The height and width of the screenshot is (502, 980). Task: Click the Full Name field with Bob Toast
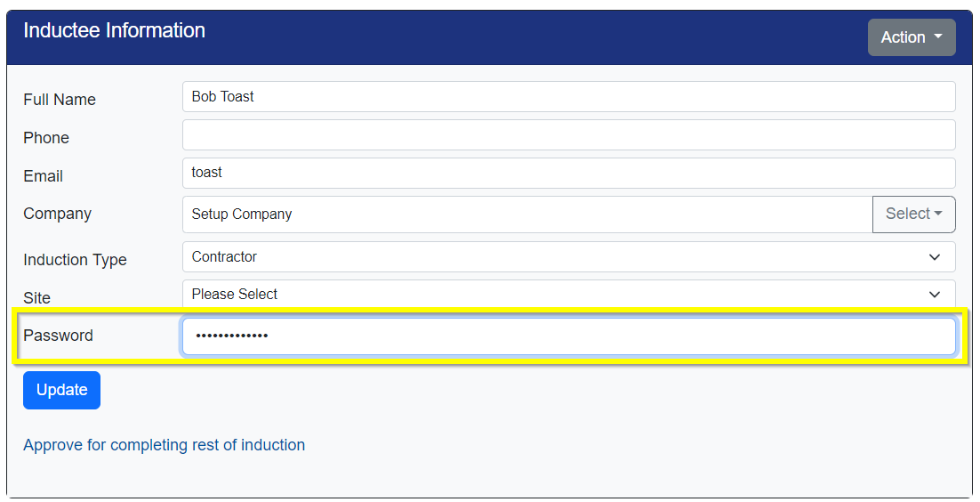(569, 97)
